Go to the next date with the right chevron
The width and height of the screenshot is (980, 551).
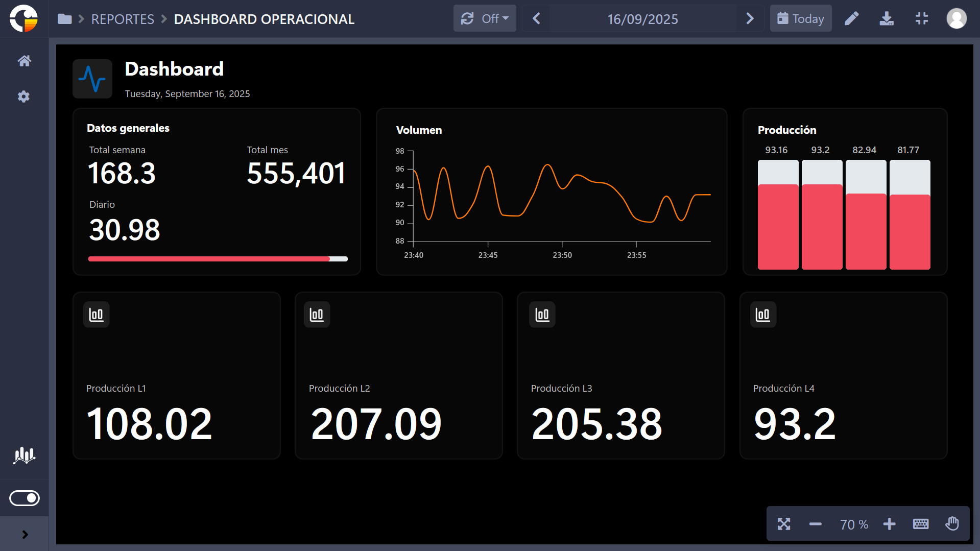coord(750,19)
